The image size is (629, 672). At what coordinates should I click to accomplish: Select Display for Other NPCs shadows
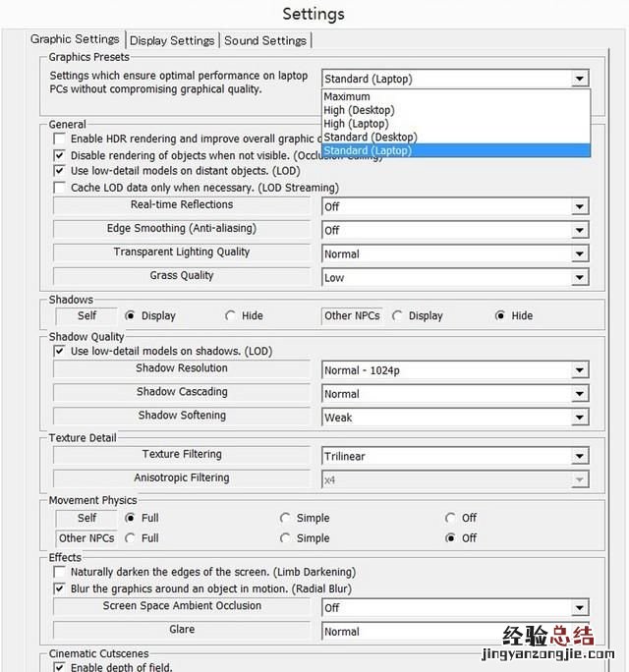[398, 316]
